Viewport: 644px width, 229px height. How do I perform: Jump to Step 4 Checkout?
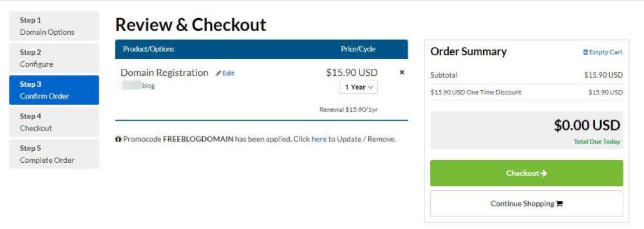coord(54,122)
